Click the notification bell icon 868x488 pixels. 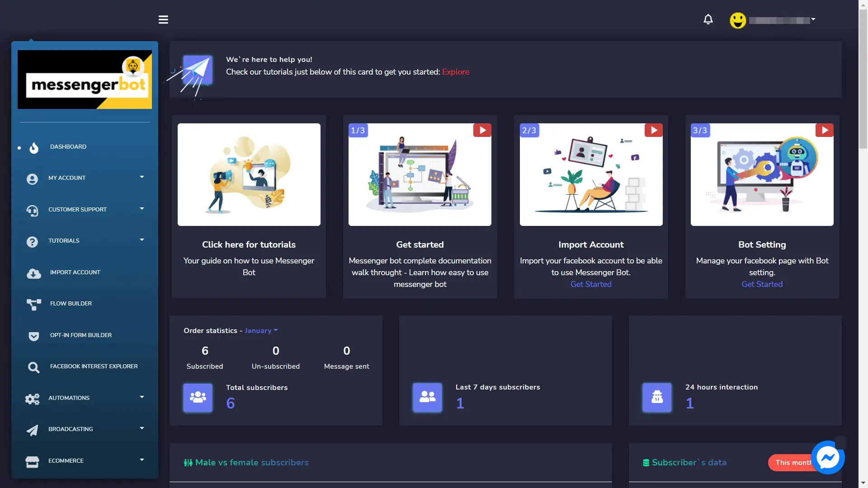click(x=708, y=20)
